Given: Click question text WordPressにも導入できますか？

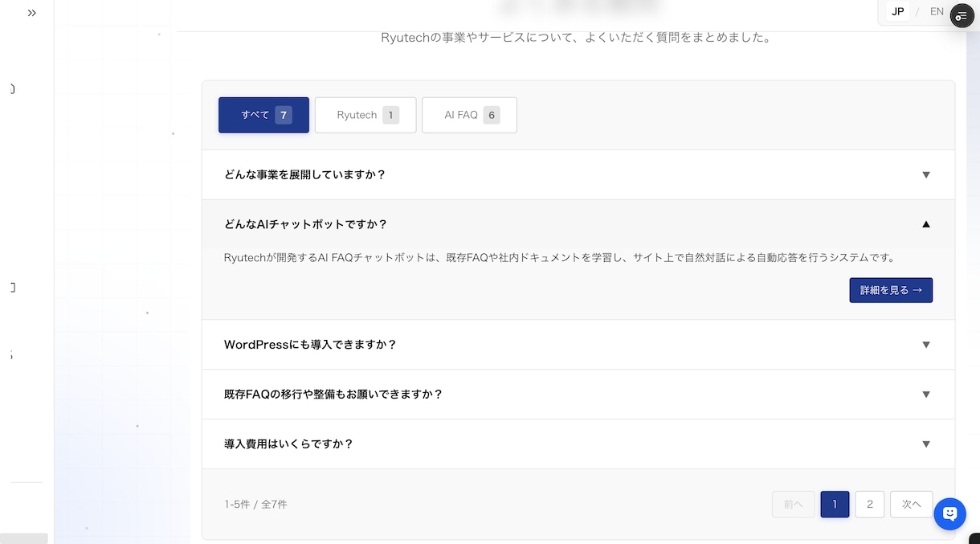Looking at the screenshot, I should [311, 345].
